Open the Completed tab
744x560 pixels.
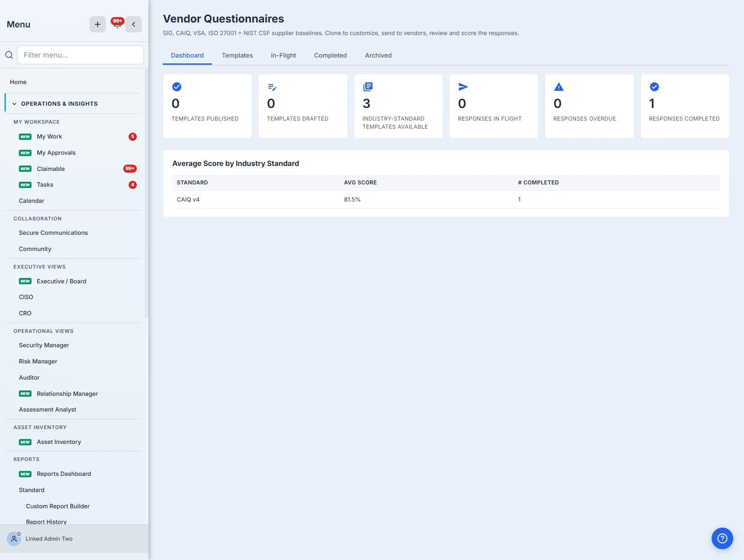(x=330, y=55)
